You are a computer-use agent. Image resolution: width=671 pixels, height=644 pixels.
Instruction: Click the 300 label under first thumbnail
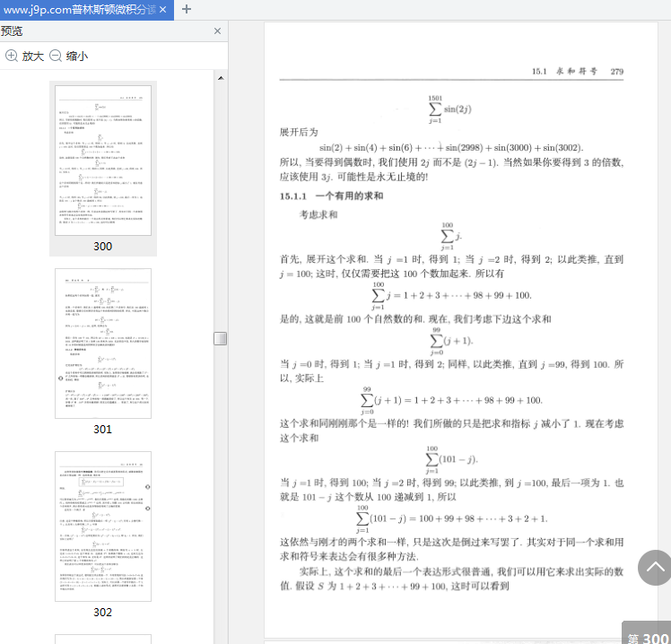pyautogui.click(x=102, y=247)
